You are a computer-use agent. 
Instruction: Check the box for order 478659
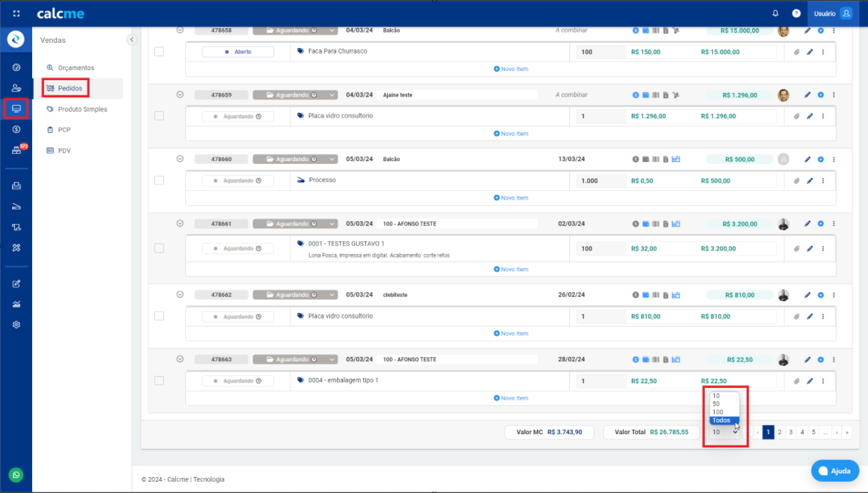coord(159,116)
